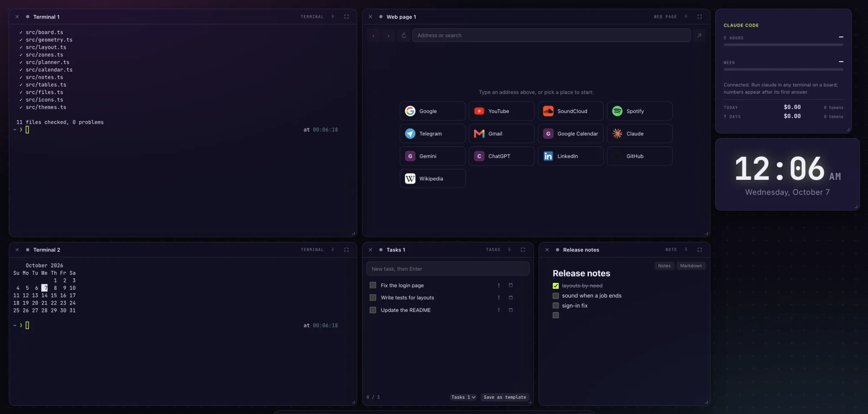868x414 pixels.
Task: Pin the Release notes panel
Action: click(686, 250)
